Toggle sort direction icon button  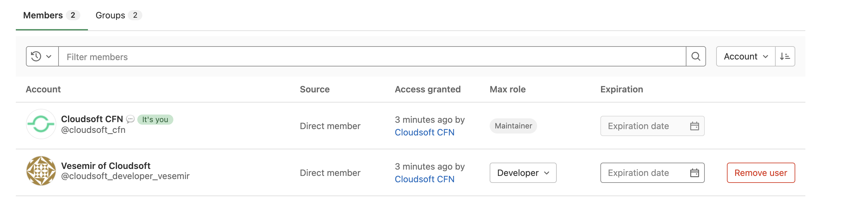pos(785,56)
